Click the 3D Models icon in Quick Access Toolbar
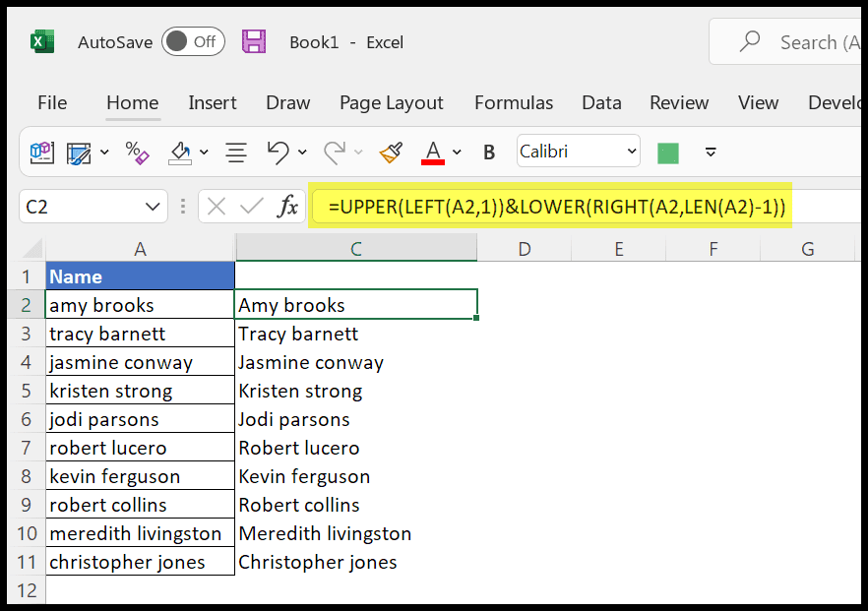Screen dimensions: 868x611 pyautogui.click(x=42, y=152)
